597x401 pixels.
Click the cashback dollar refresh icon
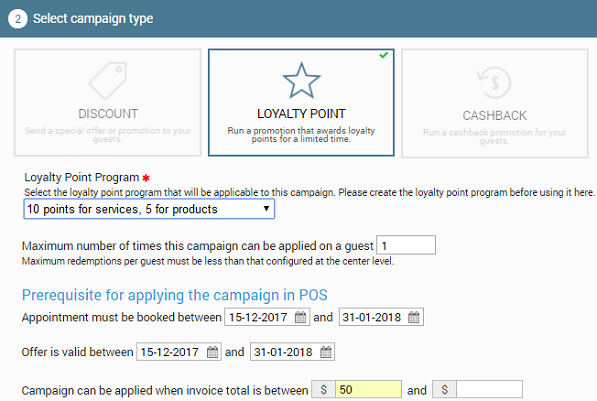coord(494,82)
